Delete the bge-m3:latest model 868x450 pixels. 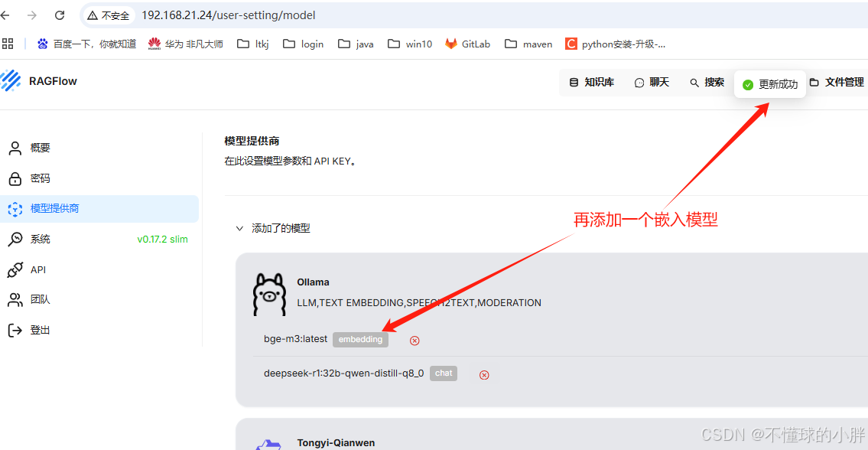tap(414, 341)
